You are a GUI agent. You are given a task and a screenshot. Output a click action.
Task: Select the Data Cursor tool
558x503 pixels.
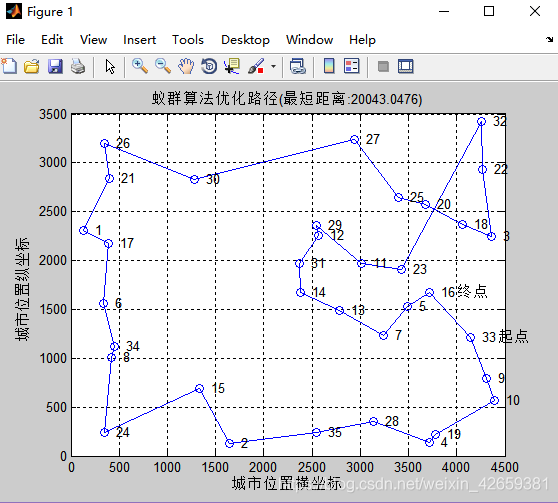point(232,66)
